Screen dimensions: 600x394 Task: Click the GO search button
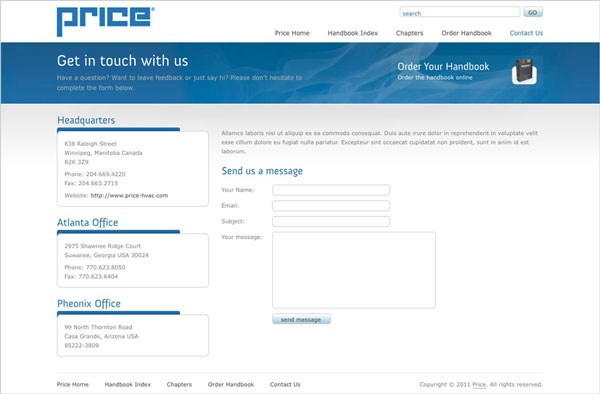coord(533,12)
